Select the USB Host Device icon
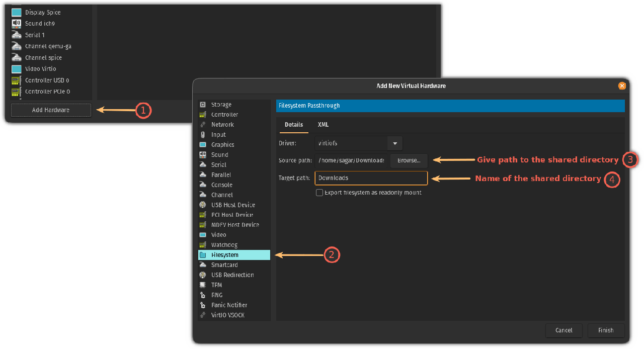 (x=203, y=205)
